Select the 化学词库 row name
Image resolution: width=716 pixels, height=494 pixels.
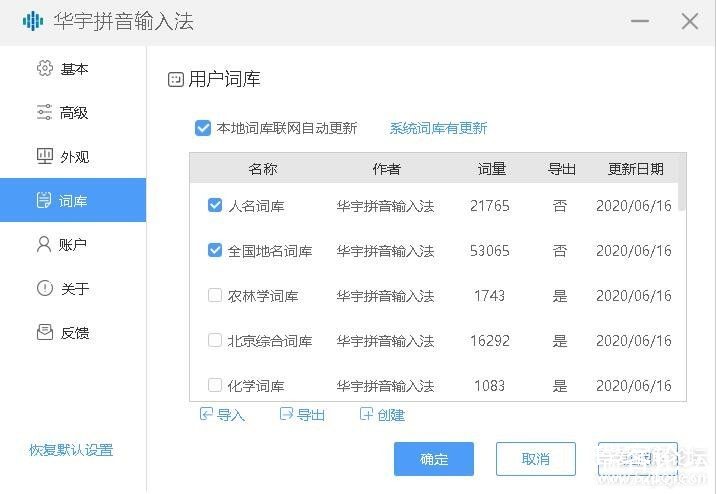tap(256, 386)
